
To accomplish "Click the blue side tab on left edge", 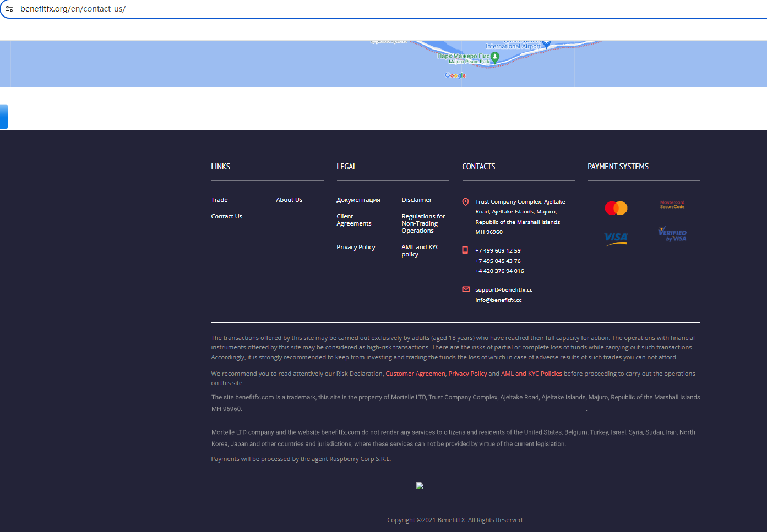I will coord(4,117).
